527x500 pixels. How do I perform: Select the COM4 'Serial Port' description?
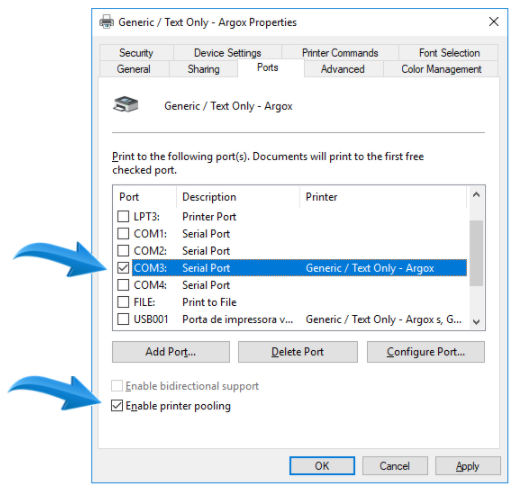tap(206, 285)
